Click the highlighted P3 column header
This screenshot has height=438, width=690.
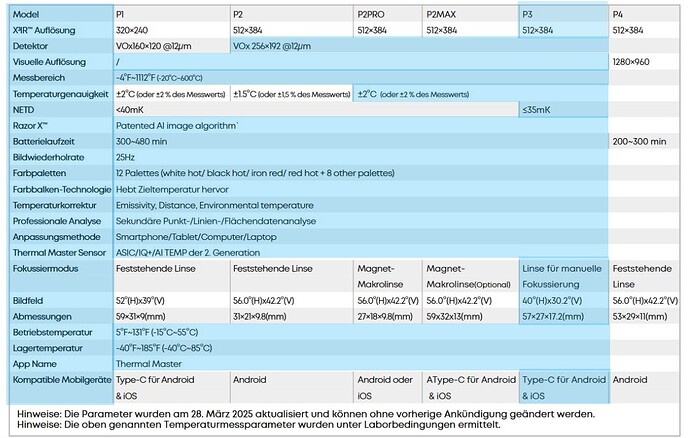coord(527,15)
